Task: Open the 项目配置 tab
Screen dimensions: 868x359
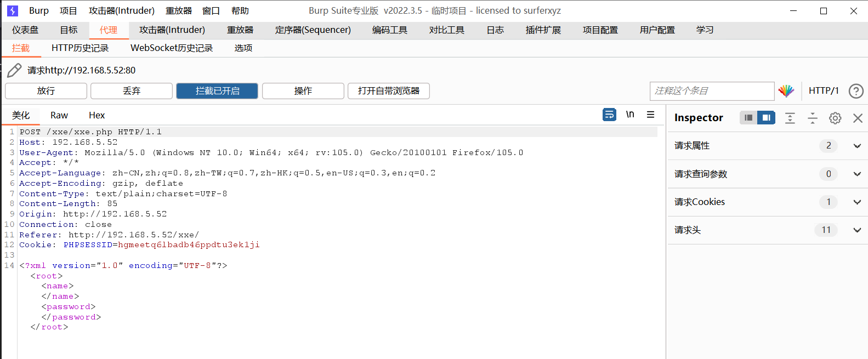Action: [x=600, y=30]
